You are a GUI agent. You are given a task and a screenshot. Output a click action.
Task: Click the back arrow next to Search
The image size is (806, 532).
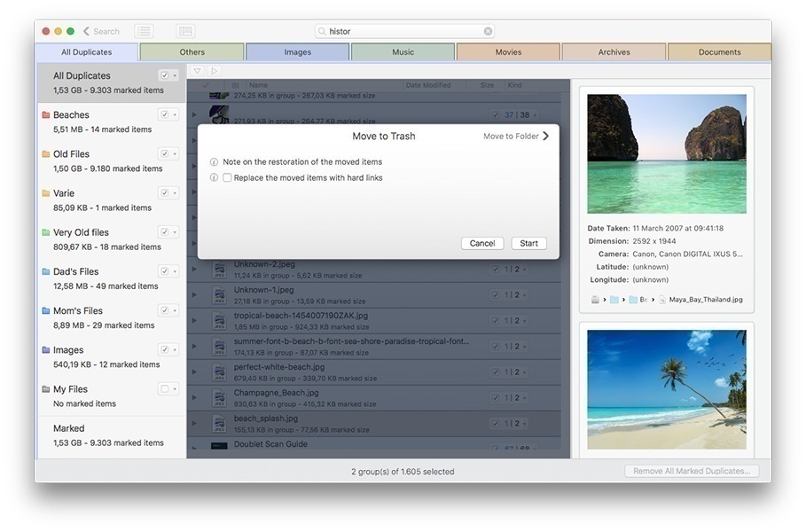coord(84,31)
